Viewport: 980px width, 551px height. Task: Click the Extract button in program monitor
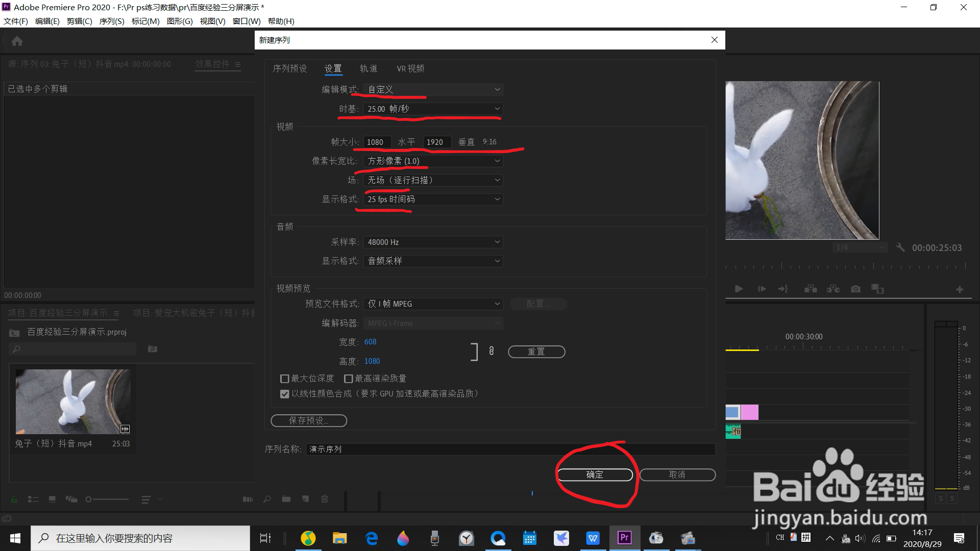833,289
